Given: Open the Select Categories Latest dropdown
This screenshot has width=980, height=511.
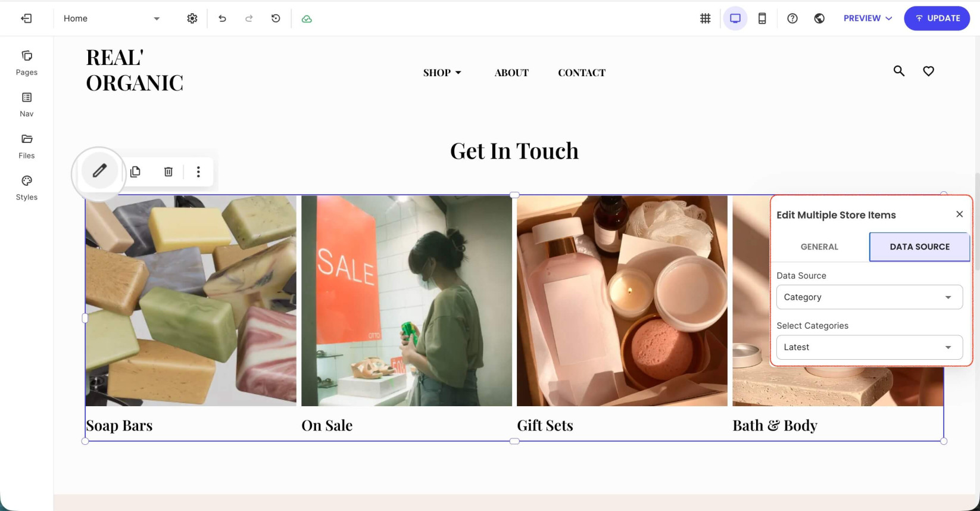Looking at the screenshot, I should click(869, 347).
